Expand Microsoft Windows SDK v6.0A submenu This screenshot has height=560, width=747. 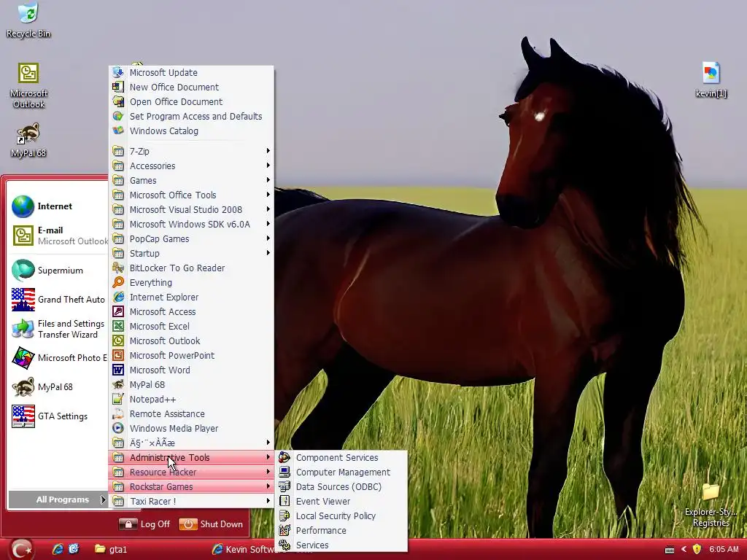[192, 225]
